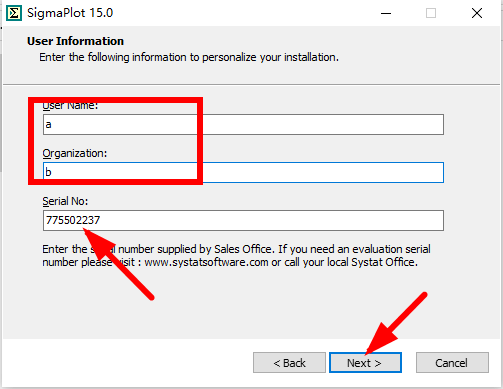Minimize the SigmaPlot 15.0 installer window
503x389 pixels.
tap(386, 13)
